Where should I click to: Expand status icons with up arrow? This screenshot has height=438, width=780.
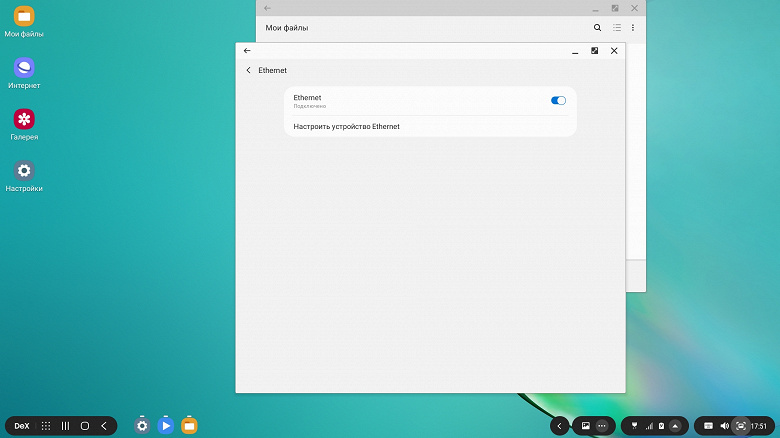click(x=675, y=426)
